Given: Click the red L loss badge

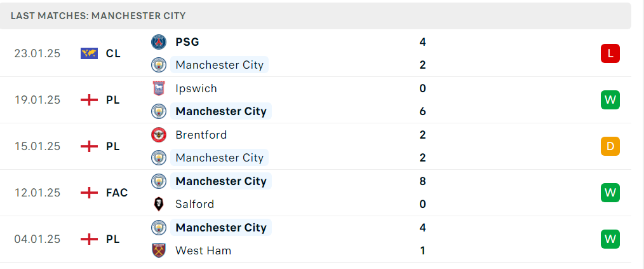Looking at the screenshot, I should 610,53.
